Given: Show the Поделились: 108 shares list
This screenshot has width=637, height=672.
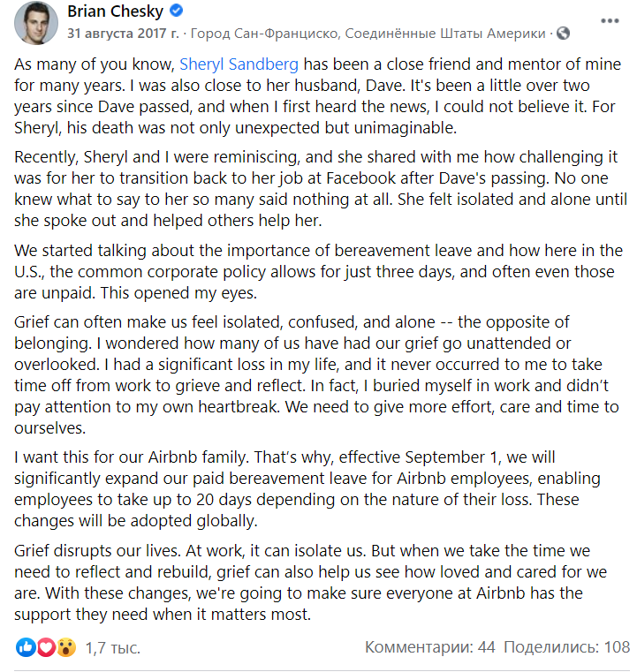Looking at the screenshot, I should point(566,646).
